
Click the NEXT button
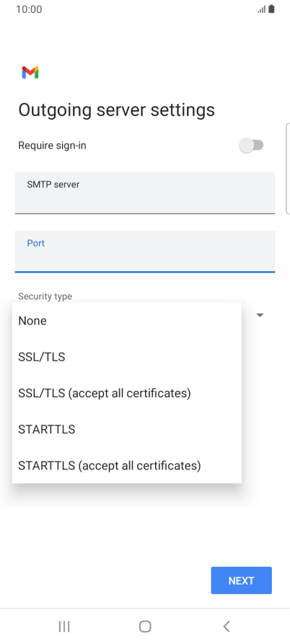pos(241,581)
